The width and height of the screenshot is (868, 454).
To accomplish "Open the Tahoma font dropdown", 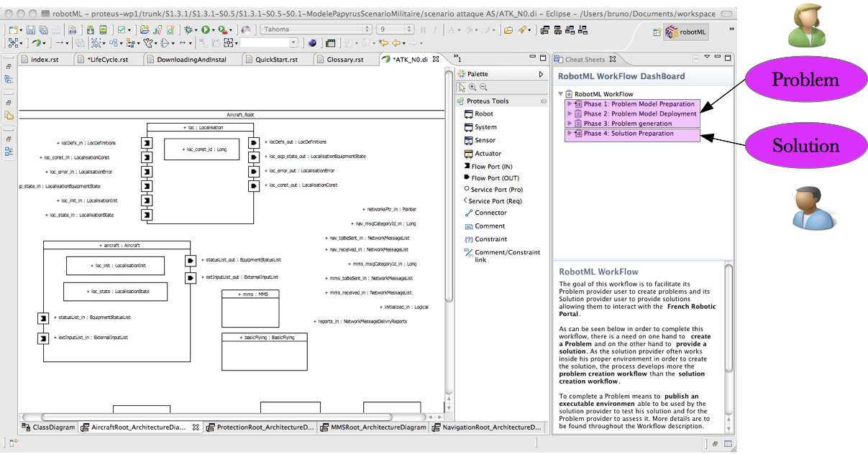I will pyautogui.click(x=315, y=29).
